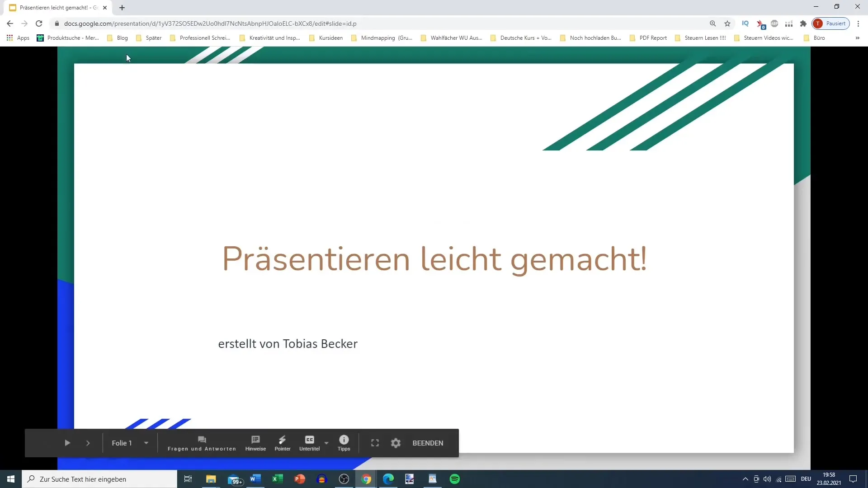Screen dimensions: 868x488
Task: Click the Pausiert profile button
Action: pos(831,23)
